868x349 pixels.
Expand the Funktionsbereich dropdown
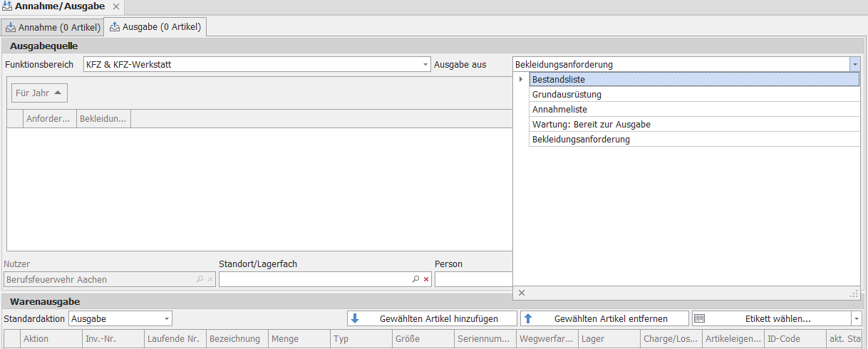425,65
